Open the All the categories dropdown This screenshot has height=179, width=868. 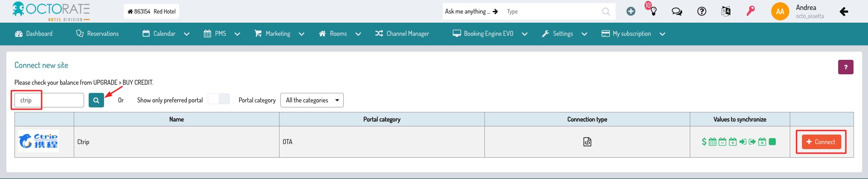pyautogui.click(x=312, y=100)
